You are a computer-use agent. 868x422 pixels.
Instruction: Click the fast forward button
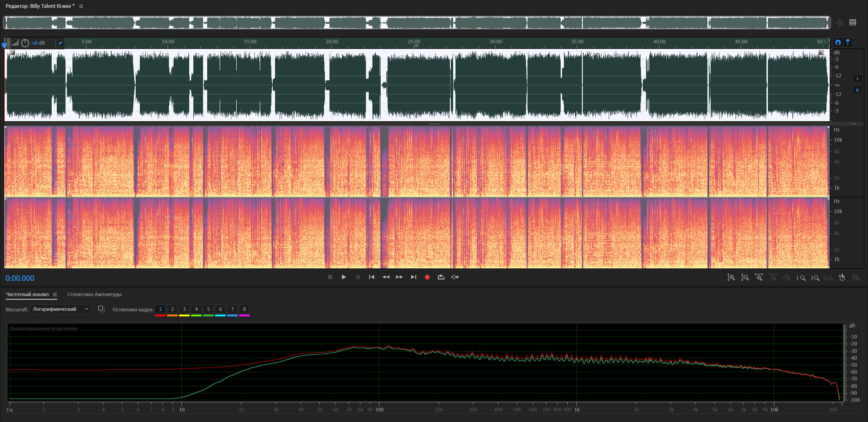click(400, 277)
